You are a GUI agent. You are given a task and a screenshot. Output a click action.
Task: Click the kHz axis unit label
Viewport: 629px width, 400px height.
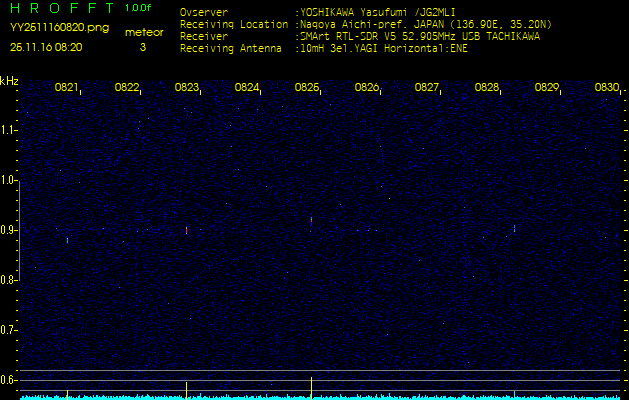9,81
